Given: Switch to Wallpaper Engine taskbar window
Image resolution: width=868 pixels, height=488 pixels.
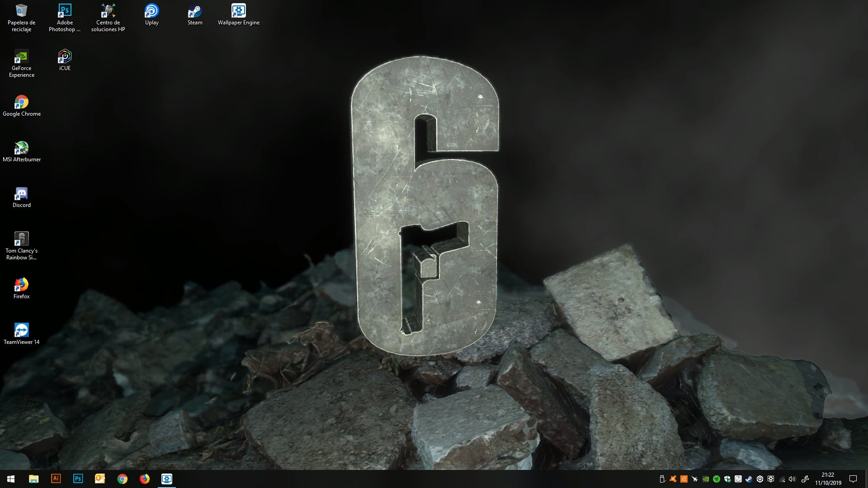Looking at the screenshot, I should click(x=166, y=479).
